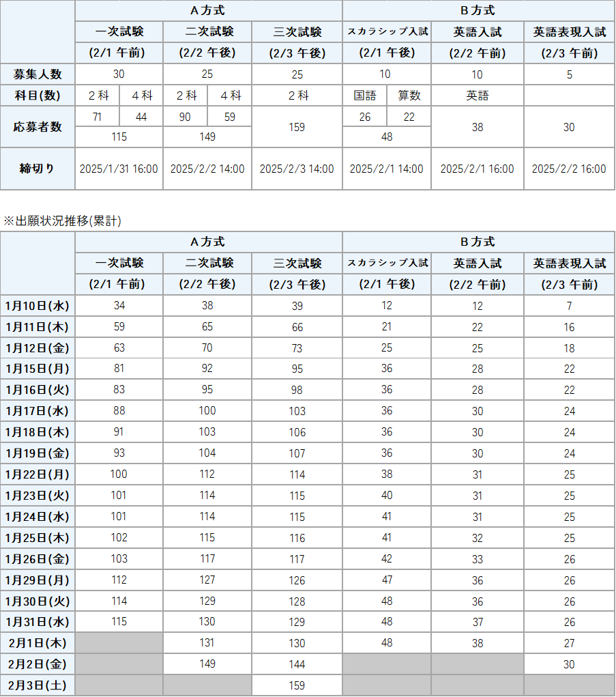Select the deadline cell 2025/2/3 14:00
The image size is (616, 697).
click(297, 169)
